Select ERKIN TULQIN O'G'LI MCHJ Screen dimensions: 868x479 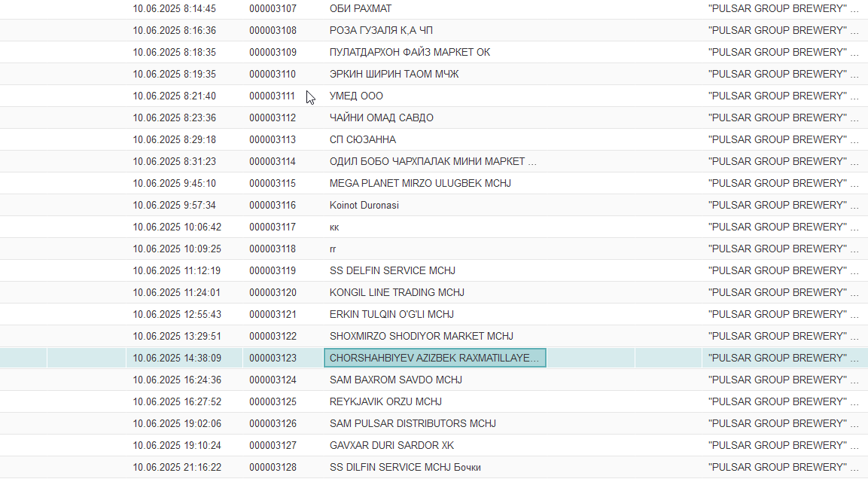pyautogui.click(x=391, y=315)
